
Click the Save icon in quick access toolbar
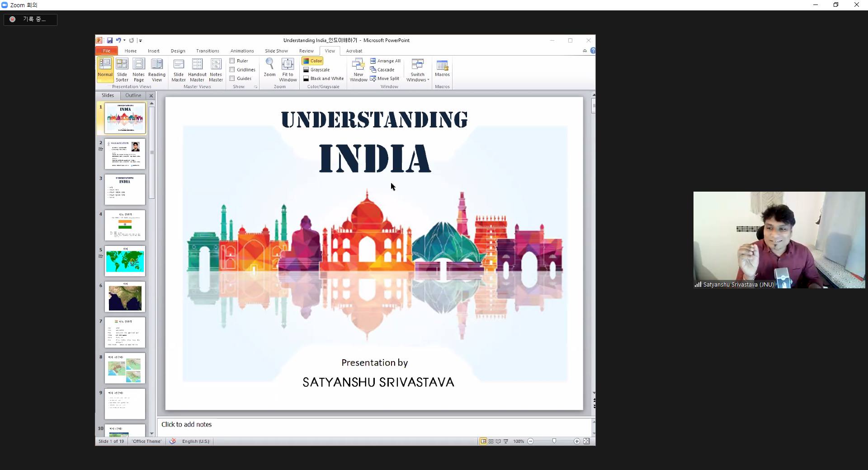(x=109, y=40)
